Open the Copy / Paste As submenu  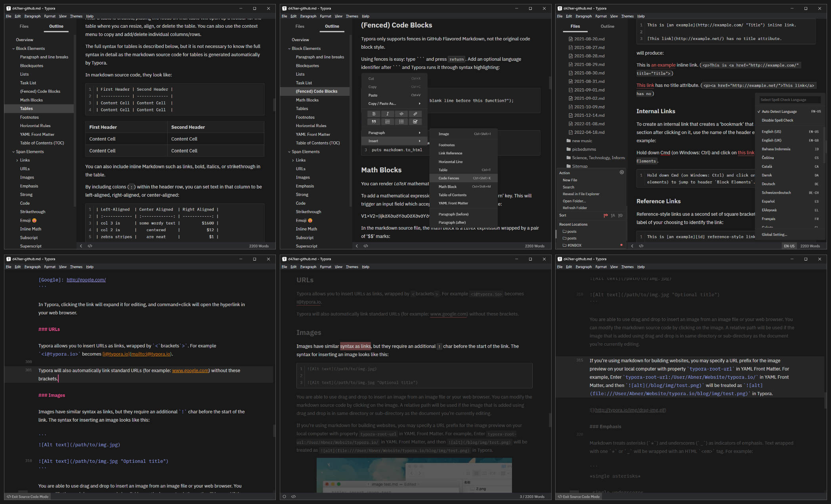(x=394, y=104)
